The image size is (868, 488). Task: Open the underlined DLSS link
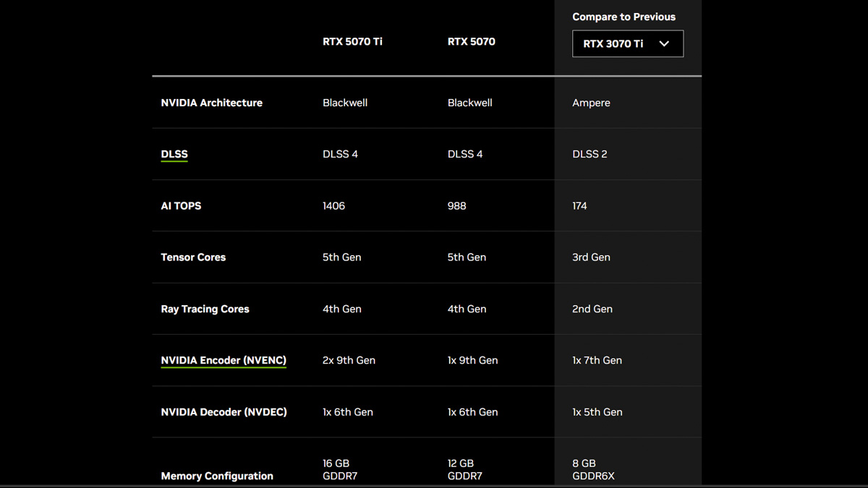pyautogui.click(x=174, y=154)
